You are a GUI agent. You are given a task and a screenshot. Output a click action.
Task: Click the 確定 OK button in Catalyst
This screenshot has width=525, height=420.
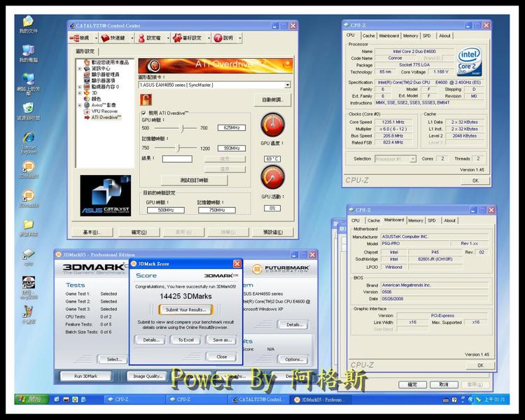[x=139, y=232]
